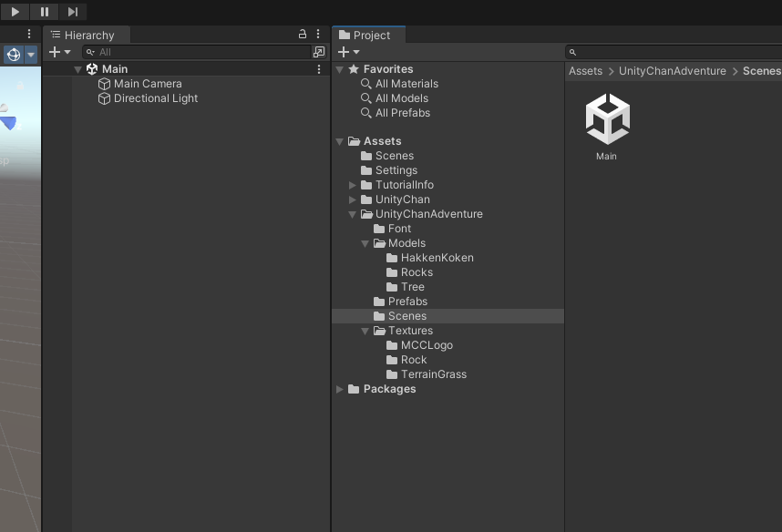Click the Hierarchy create plus dropdown

point(59,52)
